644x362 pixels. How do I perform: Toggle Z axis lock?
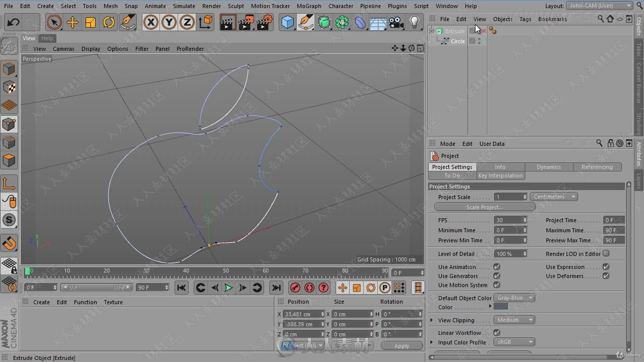click(187, 22)
